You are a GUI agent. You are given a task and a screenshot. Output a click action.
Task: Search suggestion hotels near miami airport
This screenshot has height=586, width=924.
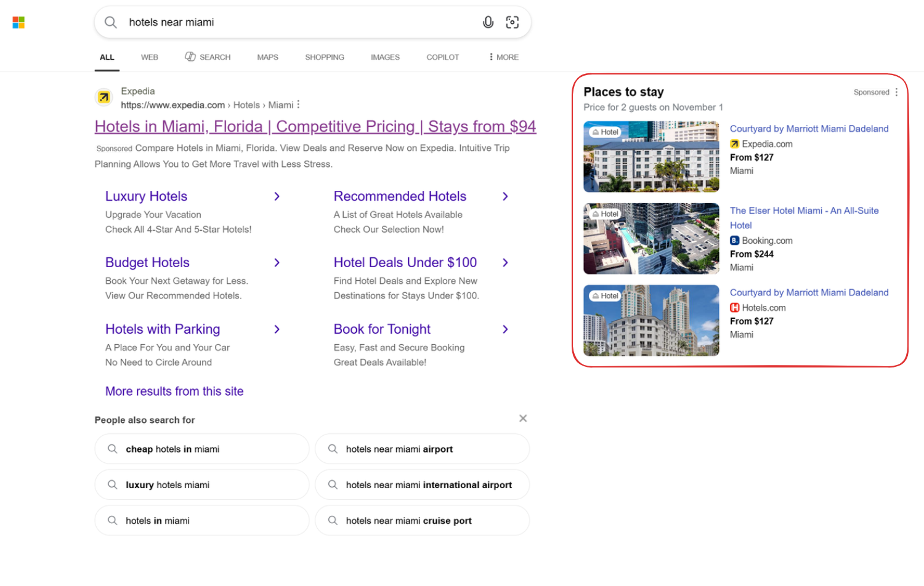tap(422, 449)
